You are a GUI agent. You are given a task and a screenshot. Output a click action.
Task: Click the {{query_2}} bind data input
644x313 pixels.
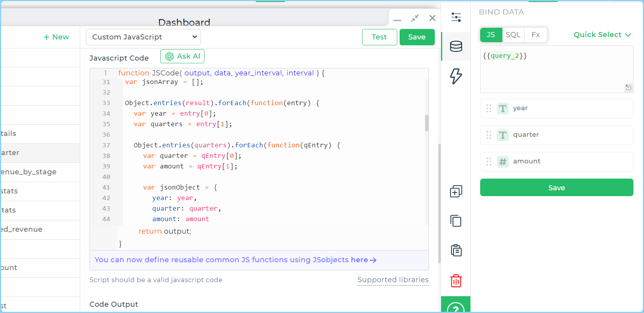pyautogui.click(x=556, y=69)
